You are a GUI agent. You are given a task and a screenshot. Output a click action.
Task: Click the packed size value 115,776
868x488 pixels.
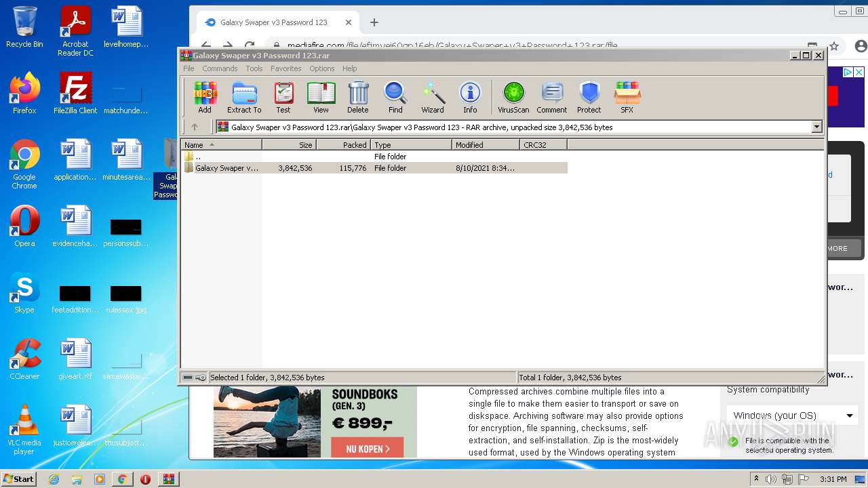[353, 168]
